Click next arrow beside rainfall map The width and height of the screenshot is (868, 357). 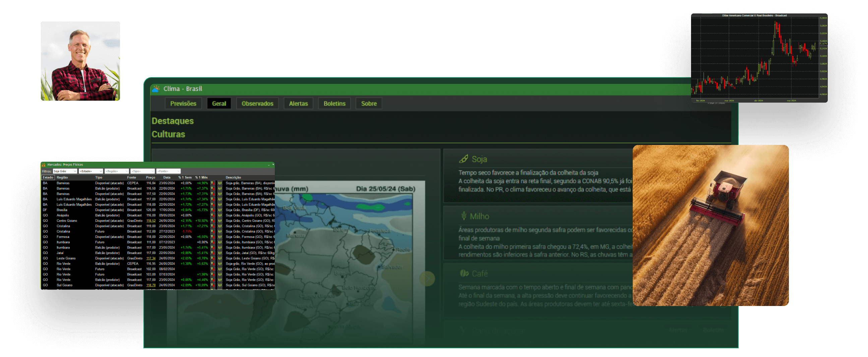427,279
